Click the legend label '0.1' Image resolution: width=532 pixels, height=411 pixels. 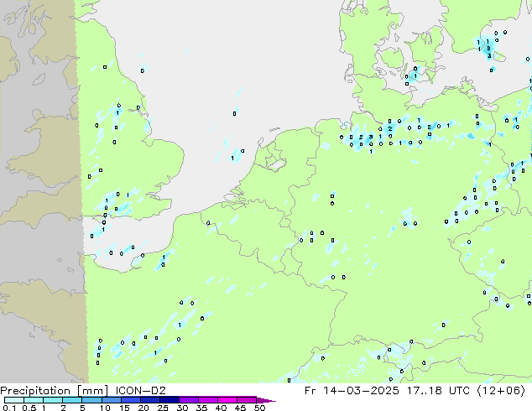9,408
